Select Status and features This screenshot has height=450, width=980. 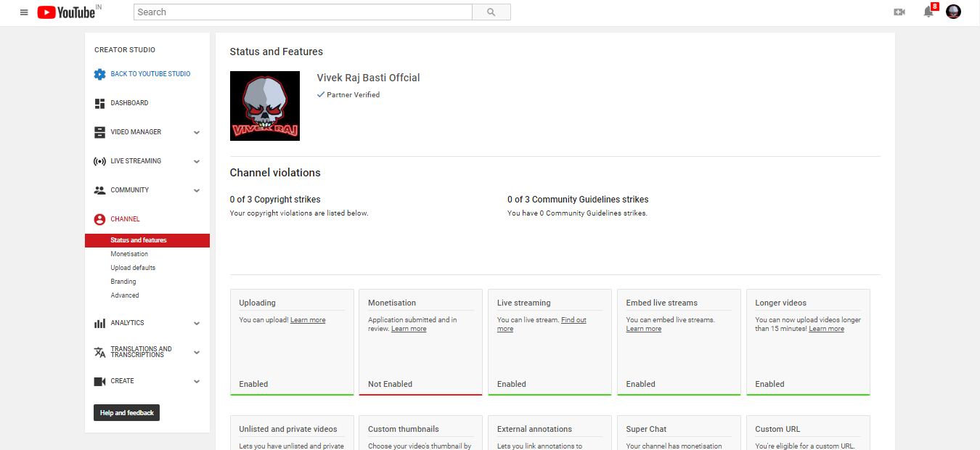click(147, 240)
